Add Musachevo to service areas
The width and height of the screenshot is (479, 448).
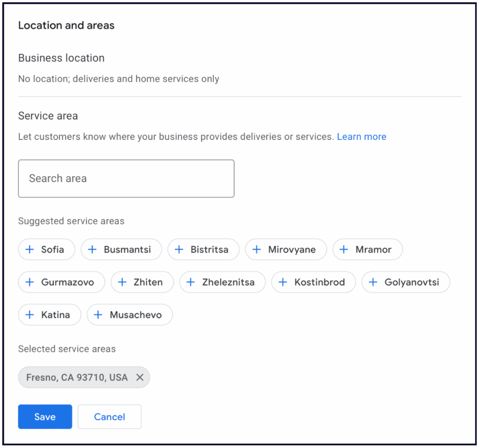(x=130, y=315)
